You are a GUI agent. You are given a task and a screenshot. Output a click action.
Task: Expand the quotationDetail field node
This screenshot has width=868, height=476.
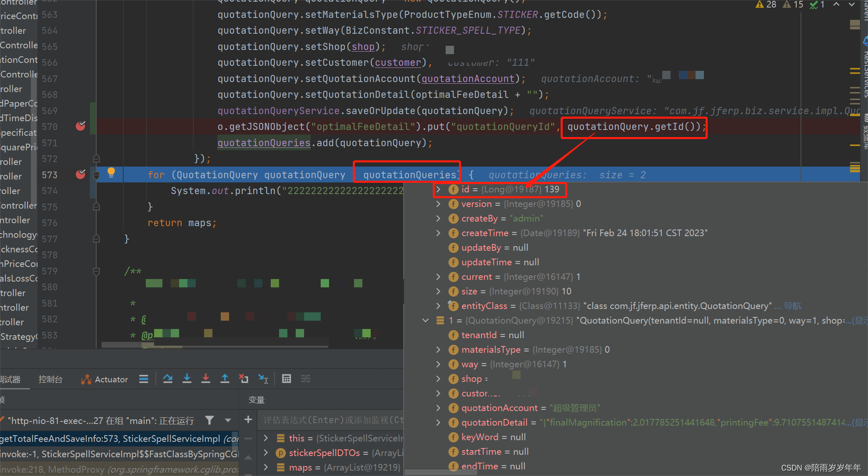(438, 422)
